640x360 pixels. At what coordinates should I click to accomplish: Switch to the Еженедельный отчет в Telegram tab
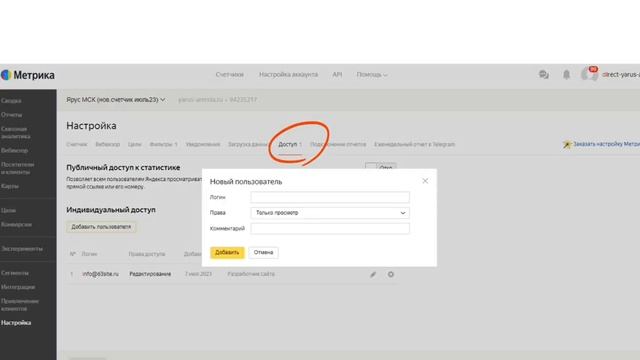tap(414, 144)
